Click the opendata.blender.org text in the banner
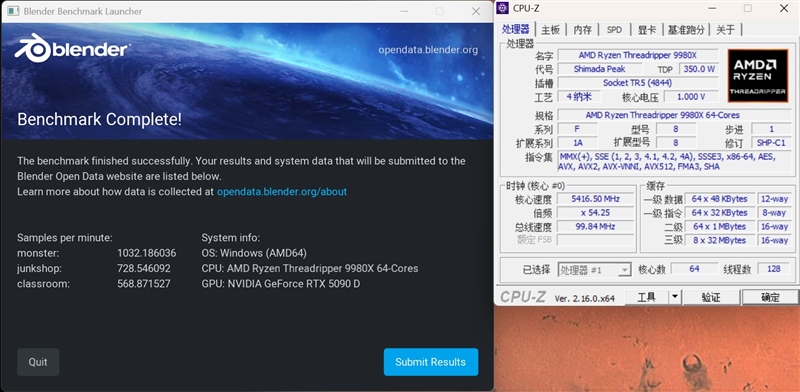800x392 pixels. tap(428, 50)
